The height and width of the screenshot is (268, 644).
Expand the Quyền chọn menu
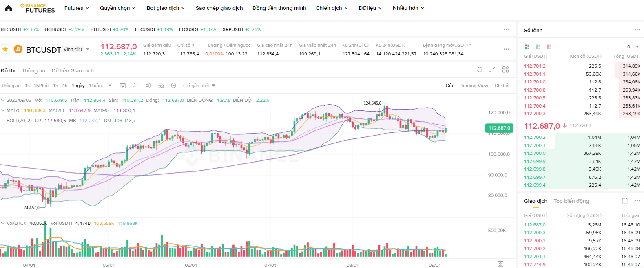118,8
